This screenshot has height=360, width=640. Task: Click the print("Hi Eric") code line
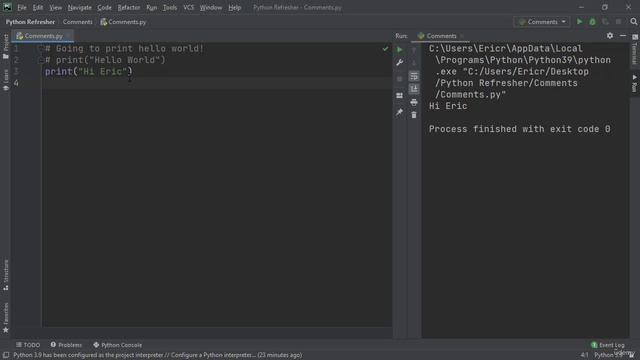tap(89, 71)
